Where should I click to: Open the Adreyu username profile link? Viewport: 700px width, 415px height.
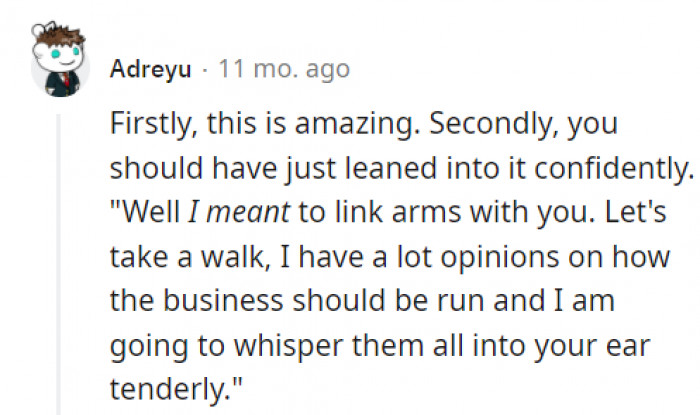pos(148,69)
